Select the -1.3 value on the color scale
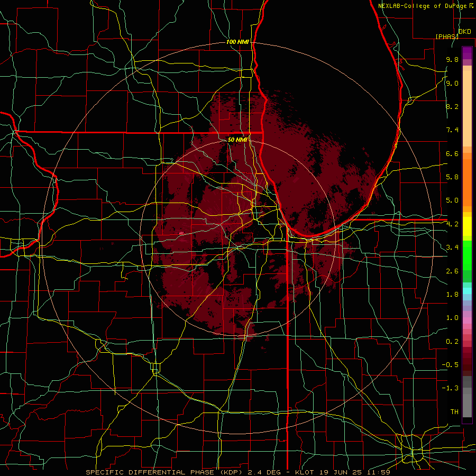476x476 pixels. 450,388
